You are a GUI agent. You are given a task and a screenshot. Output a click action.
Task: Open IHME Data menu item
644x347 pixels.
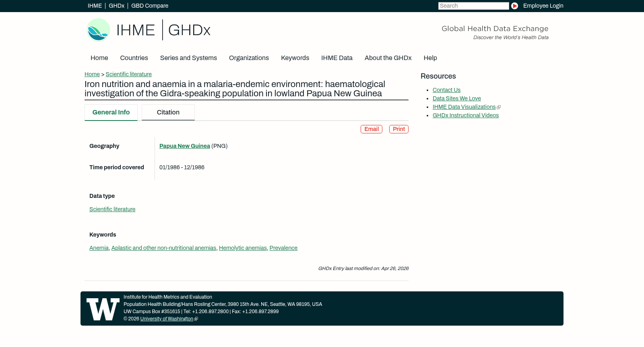tap(337, 58)
